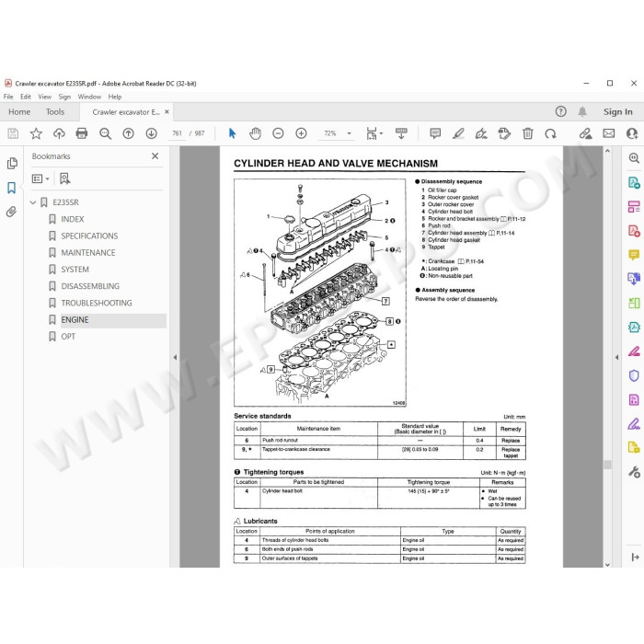Open More Tools wrench icon
644x644 pixels.
tap(634, 472)
